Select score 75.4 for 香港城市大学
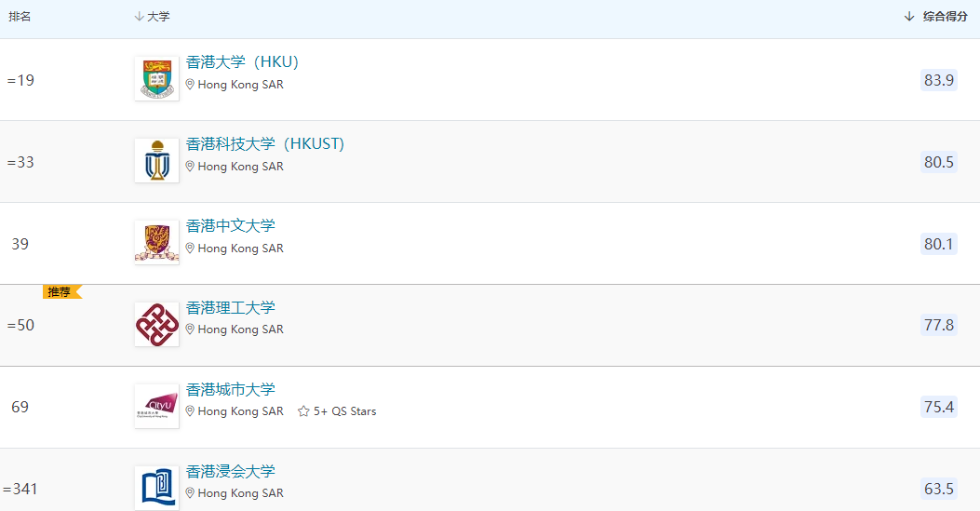 (939, 407)
